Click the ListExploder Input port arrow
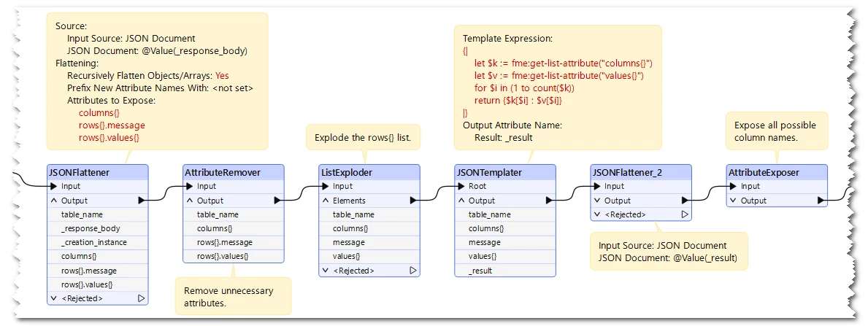868x326 pixels. pyautogui.click(x=325, y=187)
